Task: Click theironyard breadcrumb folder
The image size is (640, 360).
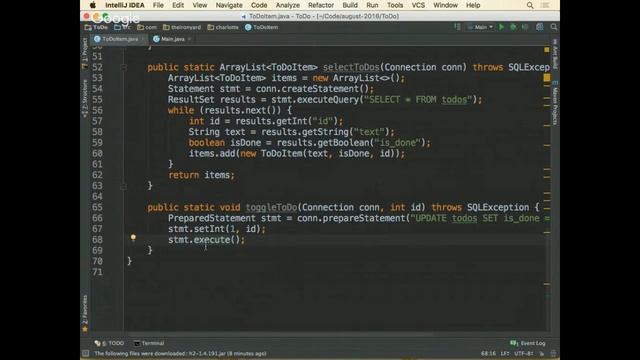Action: pos(182,27)
